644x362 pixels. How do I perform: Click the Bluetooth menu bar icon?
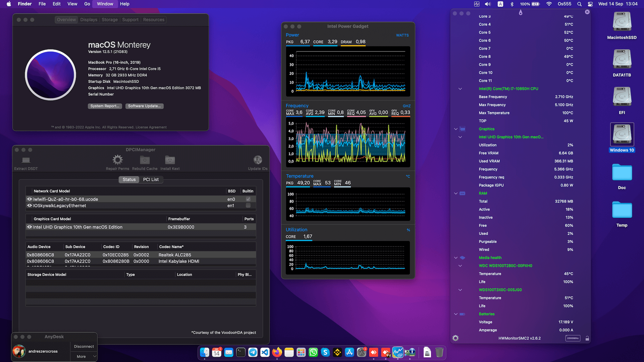pos(512,4)
